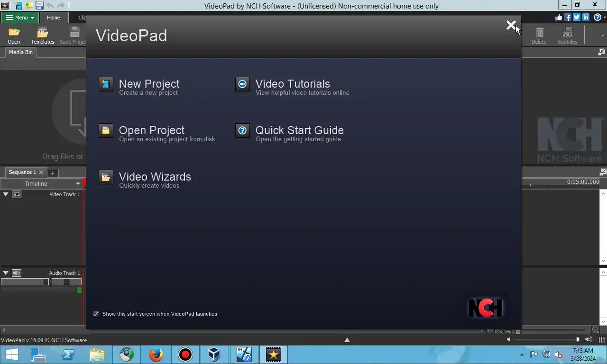This screenshot has height=364, width=607.
Task: Open the Subtitles tool
Action: click(x=568, y=36)
